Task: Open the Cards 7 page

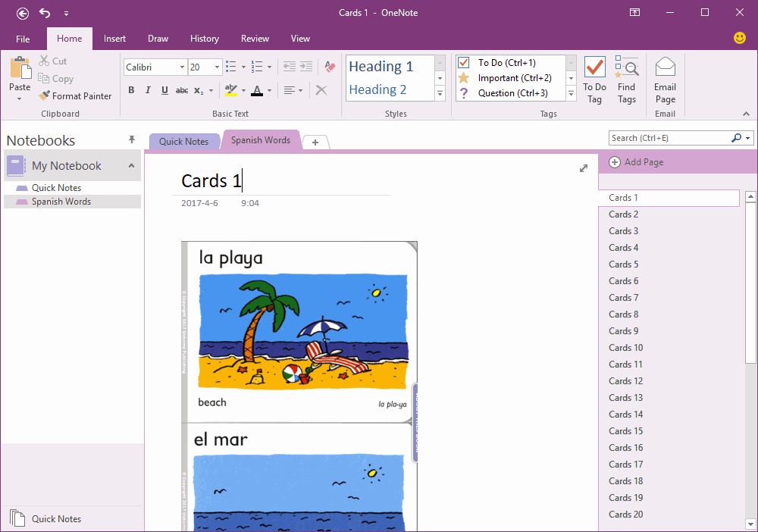Action: (x=669, y=298)
